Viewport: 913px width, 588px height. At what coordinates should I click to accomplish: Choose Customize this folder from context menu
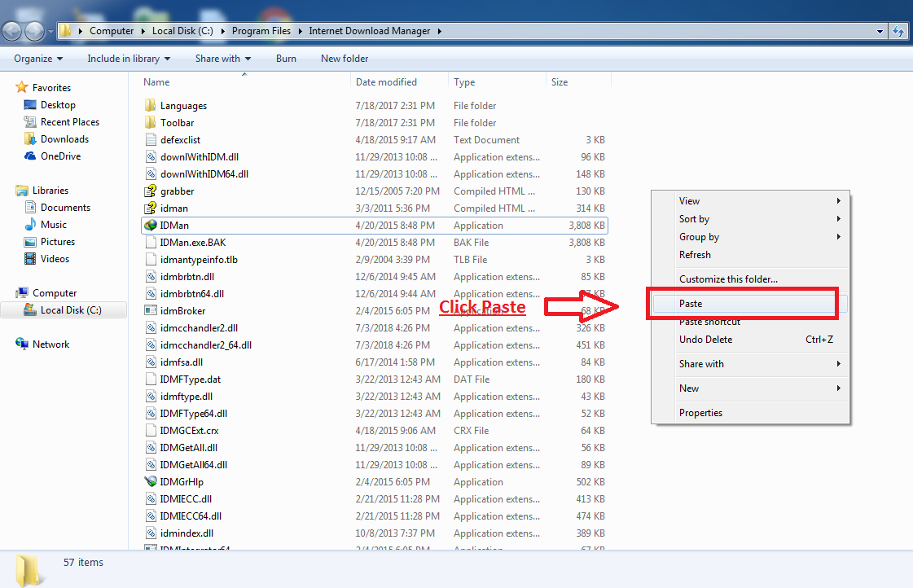pos(750,279)
